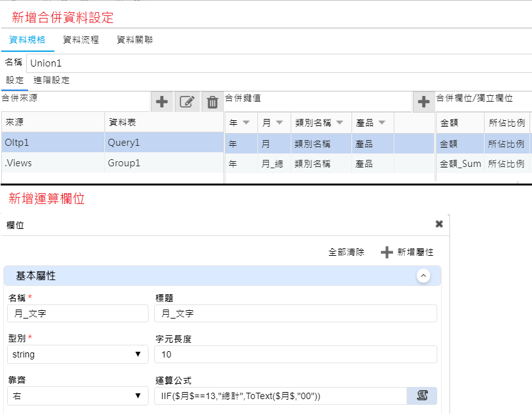Edit the selected merge source
532x417 pixels.
click(x=187, y=101)
